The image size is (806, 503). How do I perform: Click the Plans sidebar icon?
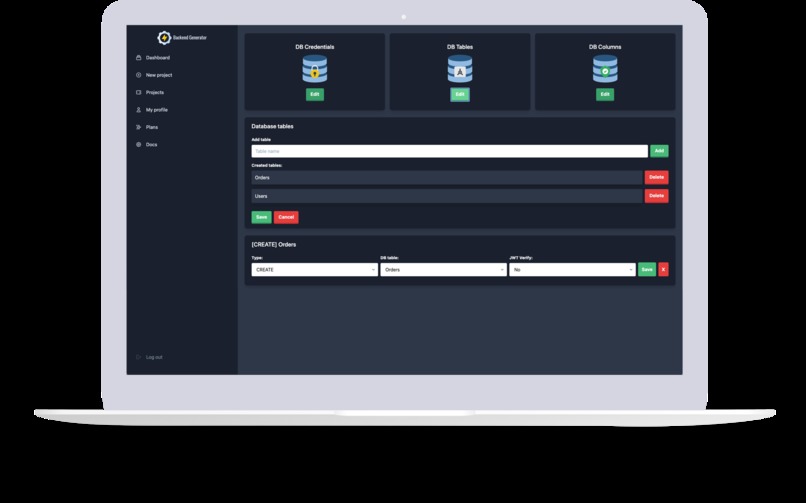(x=138, y=127)
